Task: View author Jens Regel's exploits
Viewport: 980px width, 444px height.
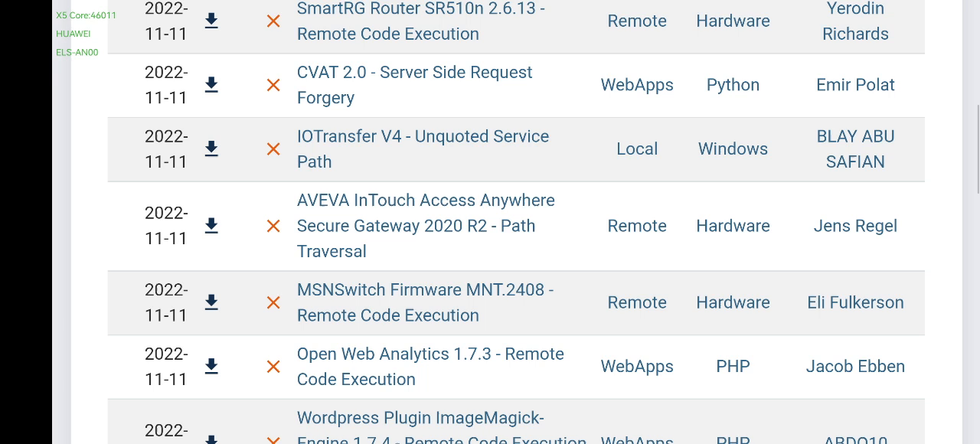Action: [x=855, y=226]
